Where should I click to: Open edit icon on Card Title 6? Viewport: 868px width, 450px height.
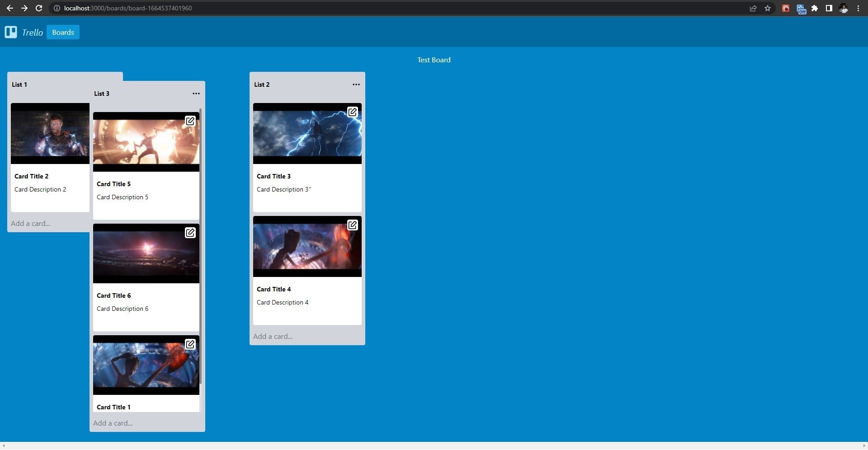click(x=190, y=233)
